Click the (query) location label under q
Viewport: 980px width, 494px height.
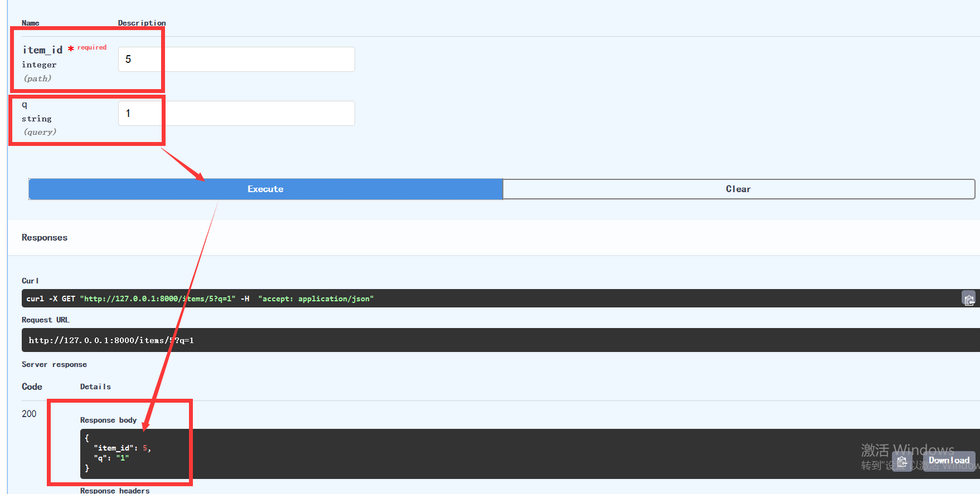click(x=40, y=132)
